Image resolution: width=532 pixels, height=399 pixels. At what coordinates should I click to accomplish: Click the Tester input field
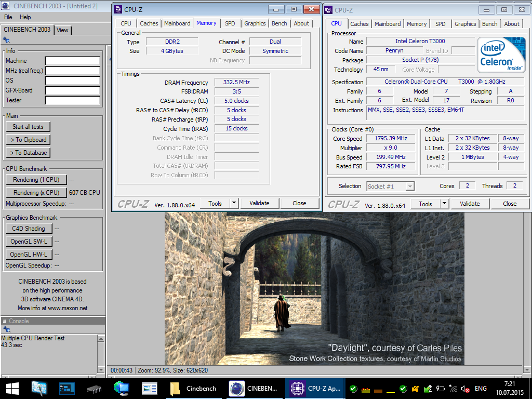(73, 100)
